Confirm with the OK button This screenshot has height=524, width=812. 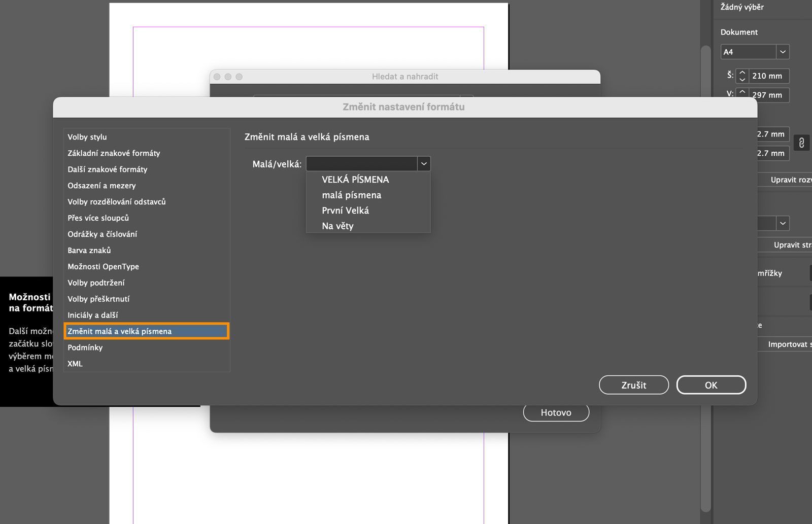click(x=711, y=385)
